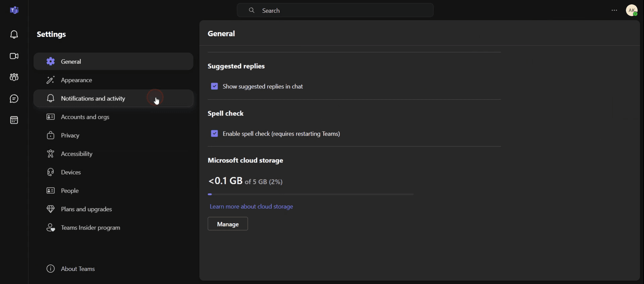Click the "Spell check" heading
Image resolution: width=644 pixels, height=284 pixels.
(226, 113)
